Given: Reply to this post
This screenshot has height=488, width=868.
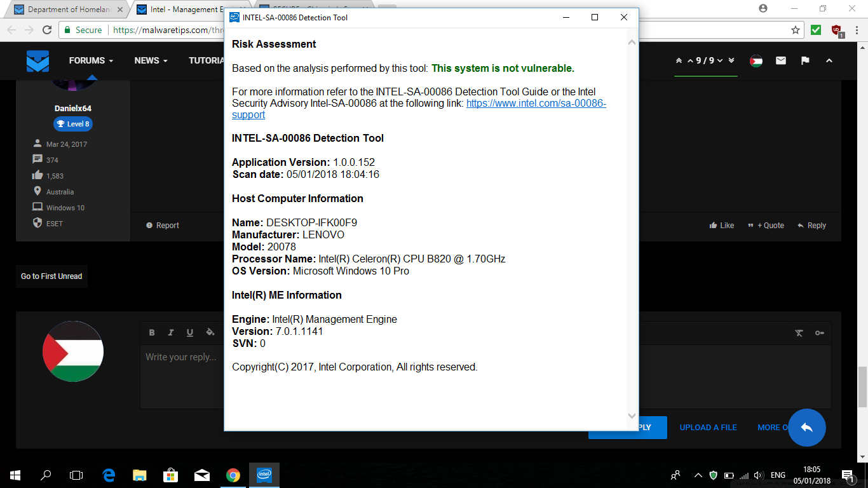Looking at the screenshot, I should pos(812,226).
